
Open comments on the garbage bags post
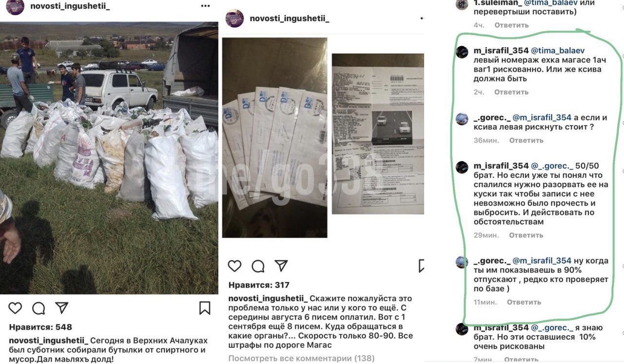tap(39, 308)
